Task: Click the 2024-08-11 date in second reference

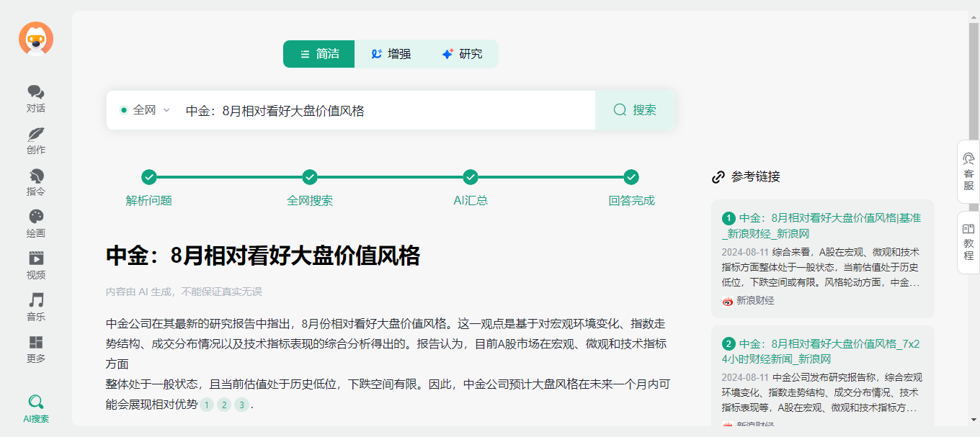Action: (744, 377)
